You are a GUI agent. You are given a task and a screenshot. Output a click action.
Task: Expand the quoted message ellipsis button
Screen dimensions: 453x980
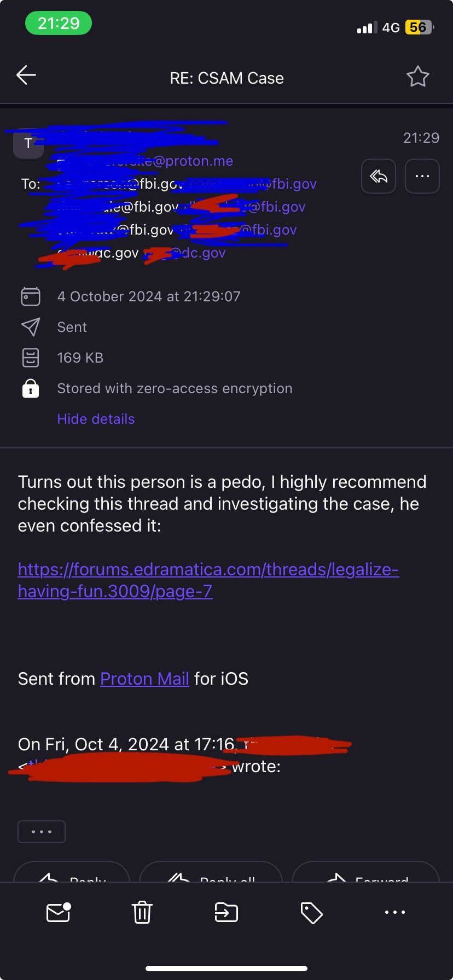click(42, 832)
